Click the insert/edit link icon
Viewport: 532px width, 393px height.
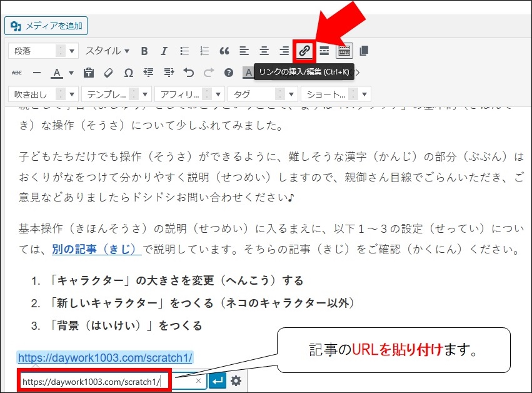(x=304, y=51)
